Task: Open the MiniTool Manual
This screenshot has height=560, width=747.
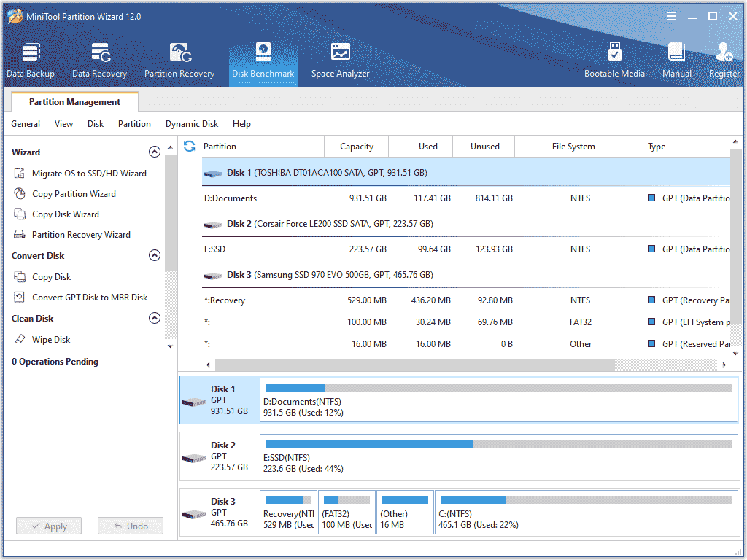Action: tap(676, 58)
